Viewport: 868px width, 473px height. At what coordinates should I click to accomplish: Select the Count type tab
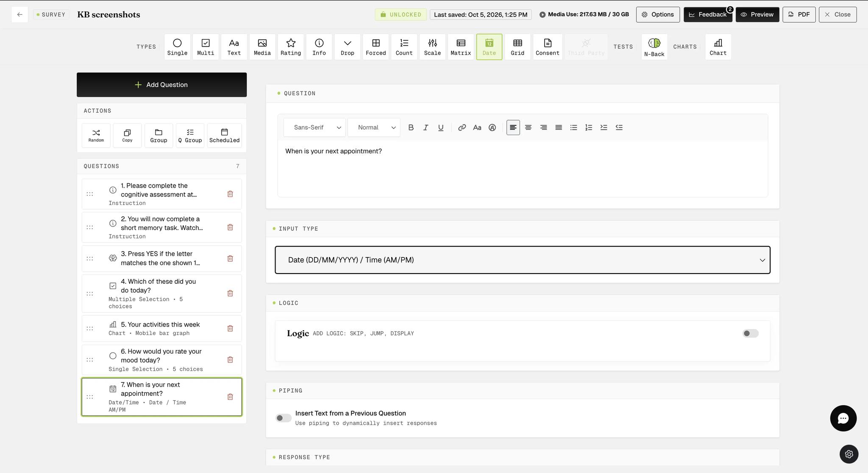404,47
